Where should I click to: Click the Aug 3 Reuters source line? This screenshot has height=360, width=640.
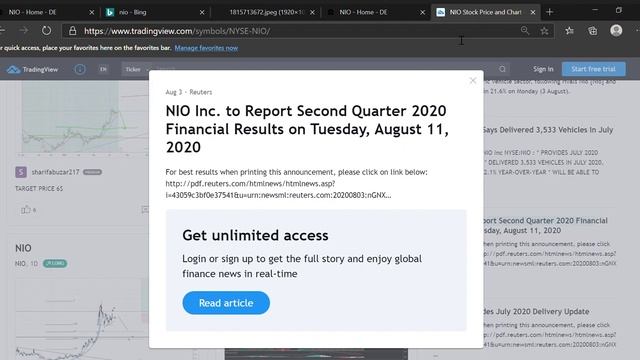point(189,92)
